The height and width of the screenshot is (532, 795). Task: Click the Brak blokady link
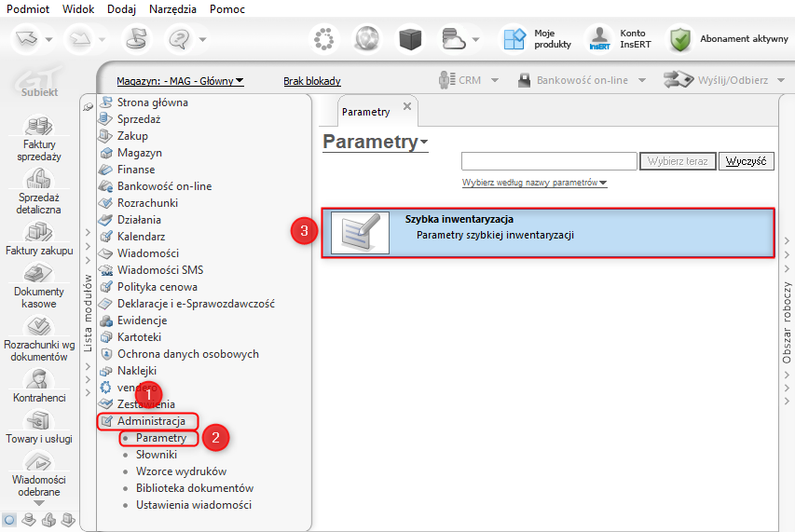312,81
